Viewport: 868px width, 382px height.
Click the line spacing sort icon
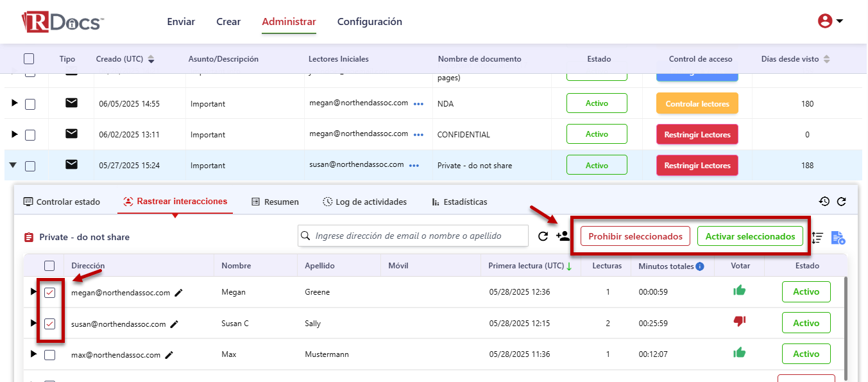817,238
